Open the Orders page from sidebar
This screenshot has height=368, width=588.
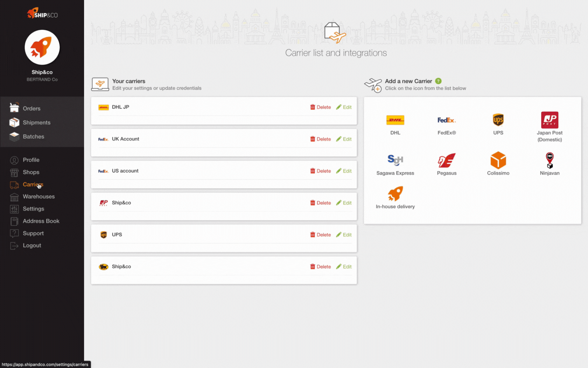point(31,109)
